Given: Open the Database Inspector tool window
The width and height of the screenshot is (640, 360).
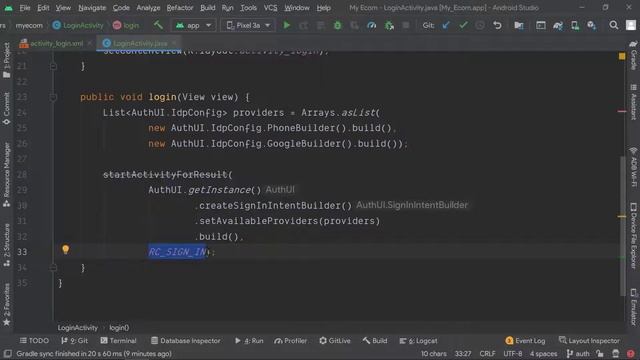Looking at the screenshot, I should (186, 340).
